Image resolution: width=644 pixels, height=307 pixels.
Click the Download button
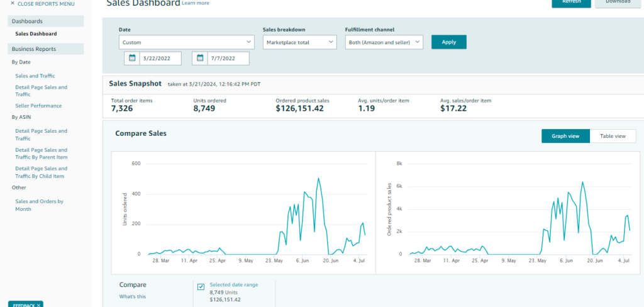point(618,3)
